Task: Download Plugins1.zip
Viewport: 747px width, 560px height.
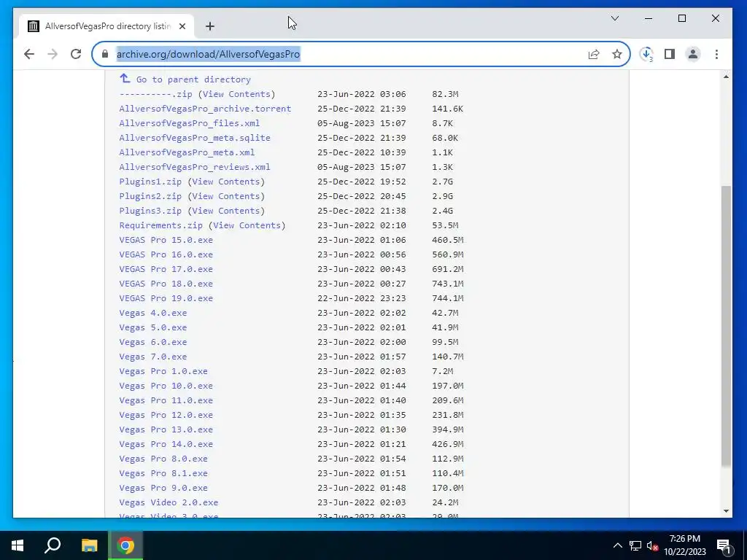Action: (150, 182)
